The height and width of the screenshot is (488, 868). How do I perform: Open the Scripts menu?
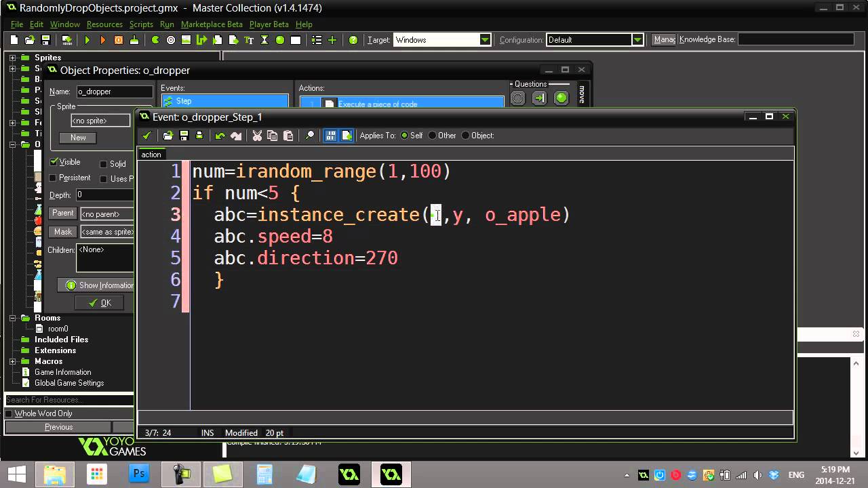[141, 24]
